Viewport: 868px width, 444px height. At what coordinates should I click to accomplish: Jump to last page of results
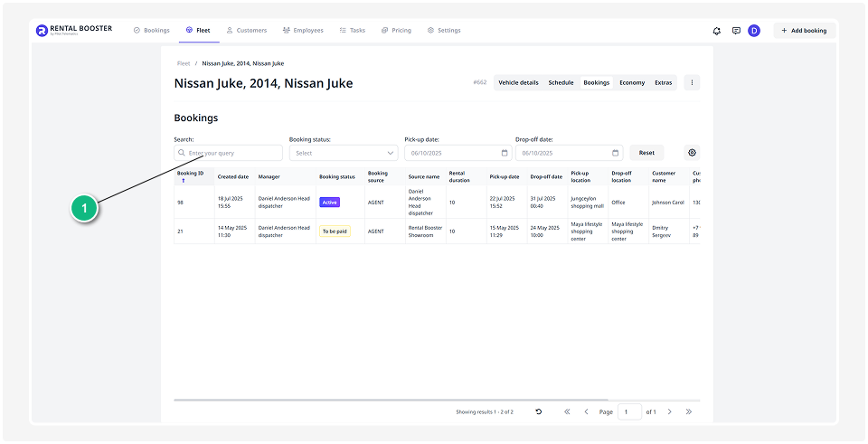point(689,411)
